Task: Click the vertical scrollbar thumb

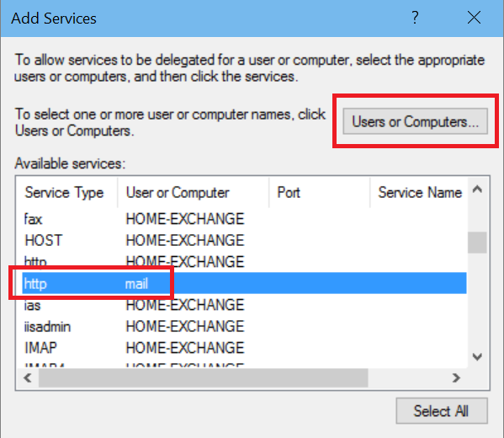Action: pos(477,243)
